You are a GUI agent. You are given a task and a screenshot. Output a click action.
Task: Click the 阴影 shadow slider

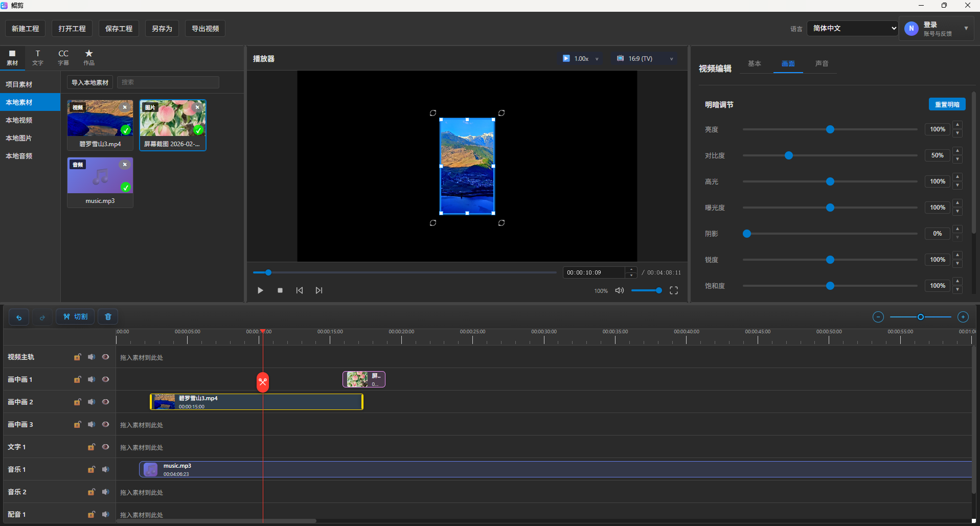coord(830,234)
